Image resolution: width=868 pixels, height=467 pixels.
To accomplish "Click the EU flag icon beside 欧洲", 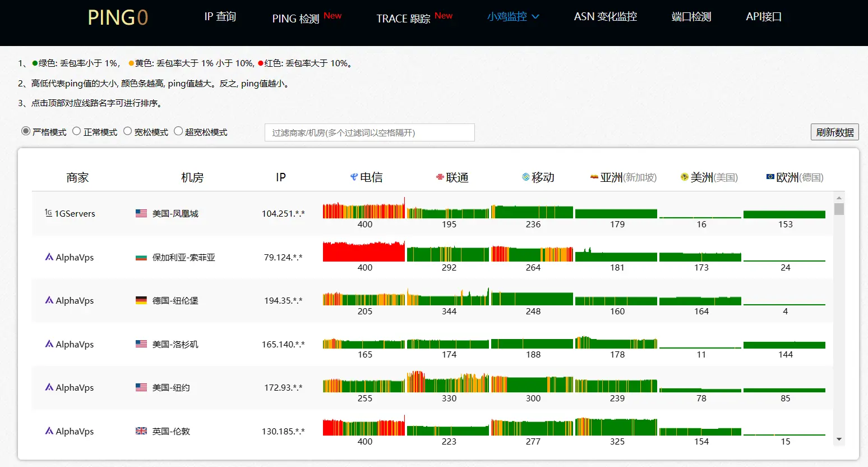I will (x=770, y=177).
